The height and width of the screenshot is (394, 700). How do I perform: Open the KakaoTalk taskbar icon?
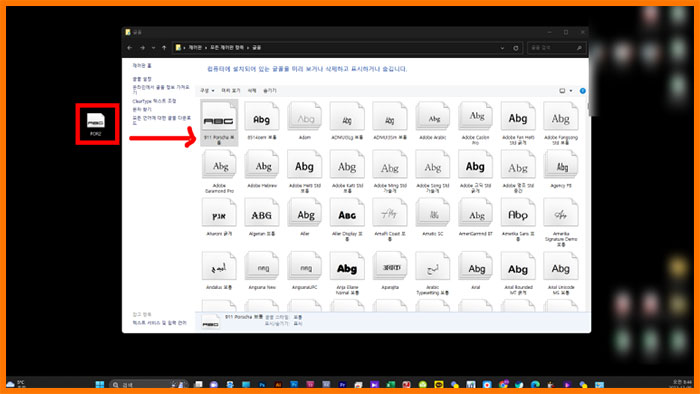click(x=439, y=384)
